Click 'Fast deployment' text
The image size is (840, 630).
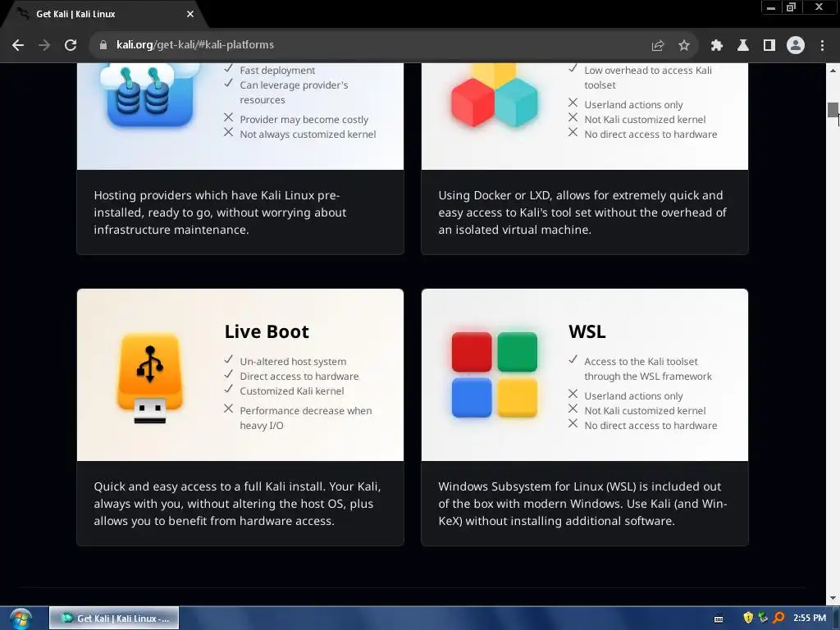coord(277,71)
